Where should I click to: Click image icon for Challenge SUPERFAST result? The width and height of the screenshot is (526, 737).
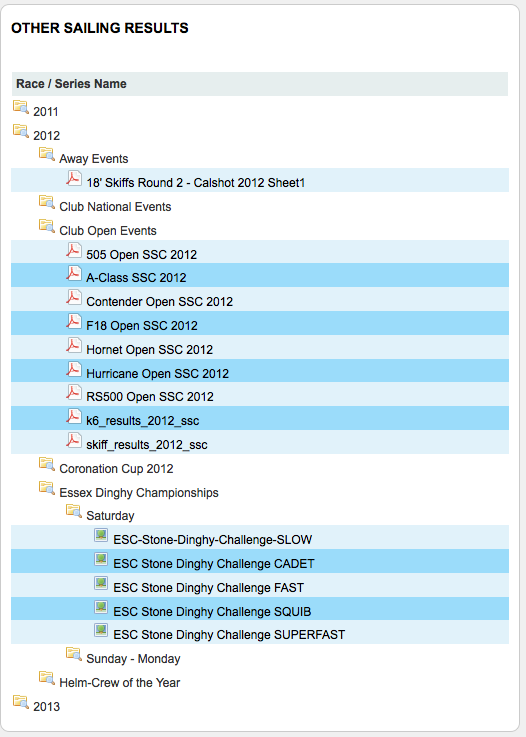coord(101,630)
